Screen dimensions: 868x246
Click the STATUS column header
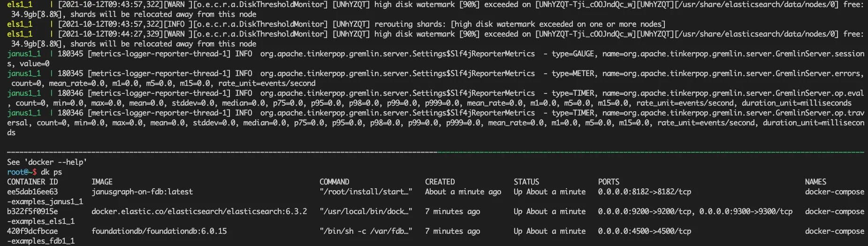click(526, 182)
